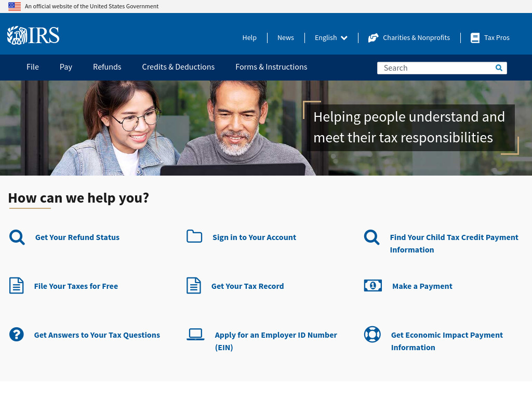The image size is (532, 399).
Task: Click the US flag icon
Action: 15,6
